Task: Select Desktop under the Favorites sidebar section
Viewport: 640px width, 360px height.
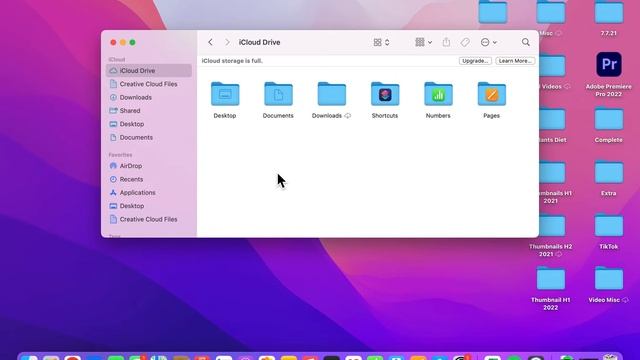Action: pyautogui.click(x=149, y=206)
